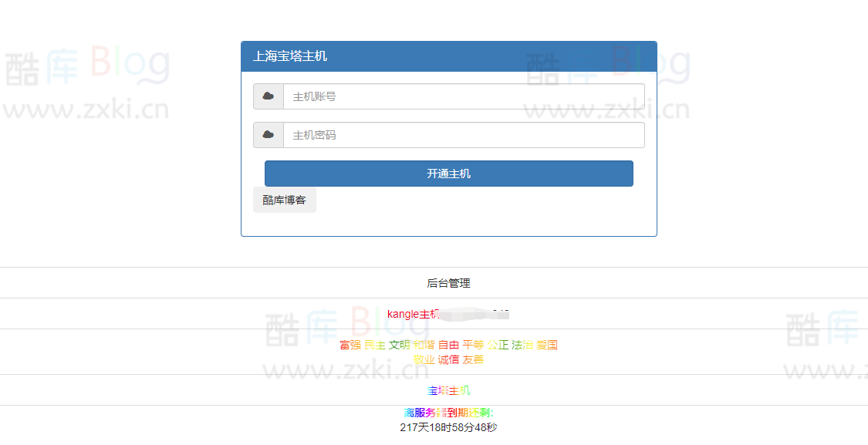Click the word 富强 in slogan row
This screenshot has width=868, height=445.
pos(350,345)
